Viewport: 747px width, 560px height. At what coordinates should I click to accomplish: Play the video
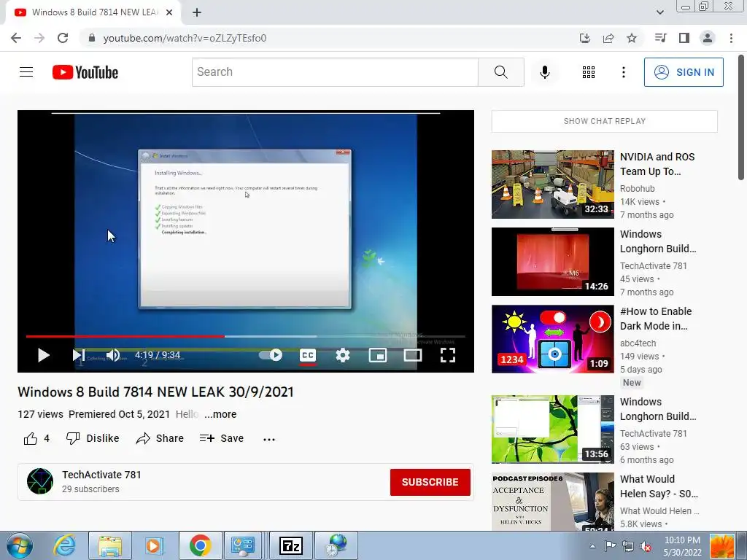pos(43,355)
